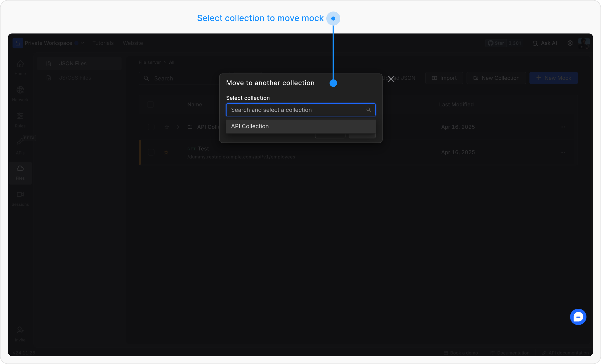601x364 pixels.
Task: Select the JSON Files tab
Action: click(73, 64)
